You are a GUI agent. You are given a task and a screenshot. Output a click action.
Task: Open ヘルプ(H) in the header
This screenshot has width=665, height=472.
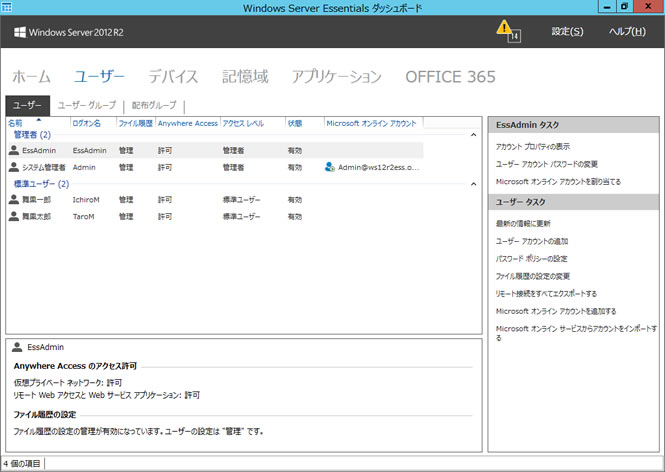point(627,31)
